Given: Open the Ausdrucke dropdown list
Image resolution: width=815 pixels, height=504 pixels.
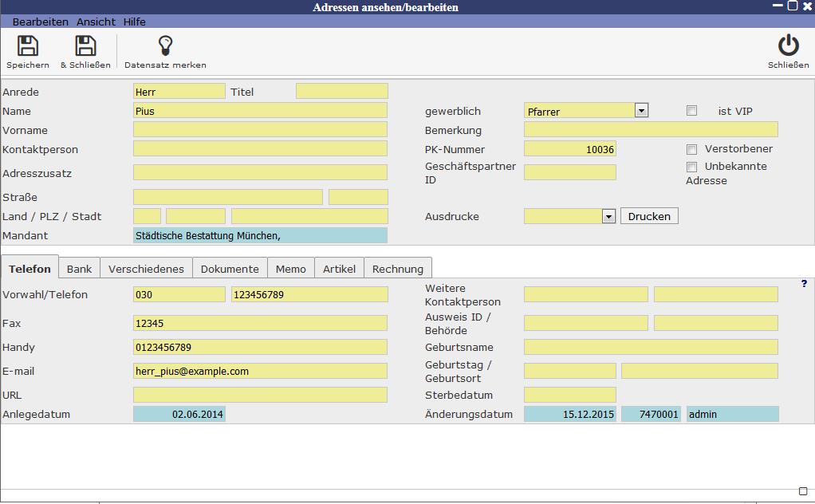Looking at the screenshot, I should 608,216.
